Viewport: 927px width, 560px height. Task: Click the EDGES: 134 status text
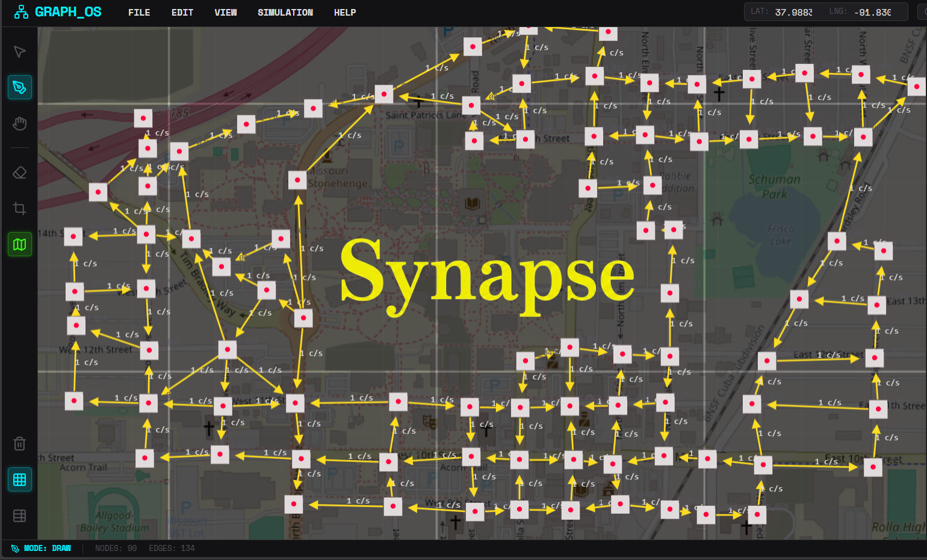pyautogui.click(x=172, y=549)
